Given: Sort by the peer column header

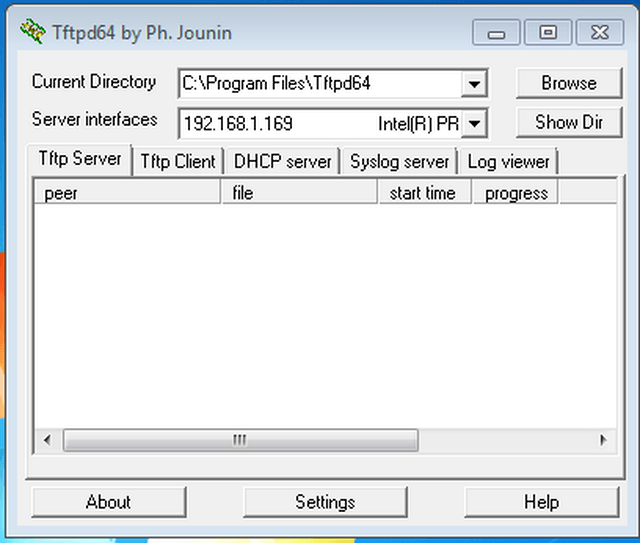Looking at the screenshot, I should coord(127,192).
